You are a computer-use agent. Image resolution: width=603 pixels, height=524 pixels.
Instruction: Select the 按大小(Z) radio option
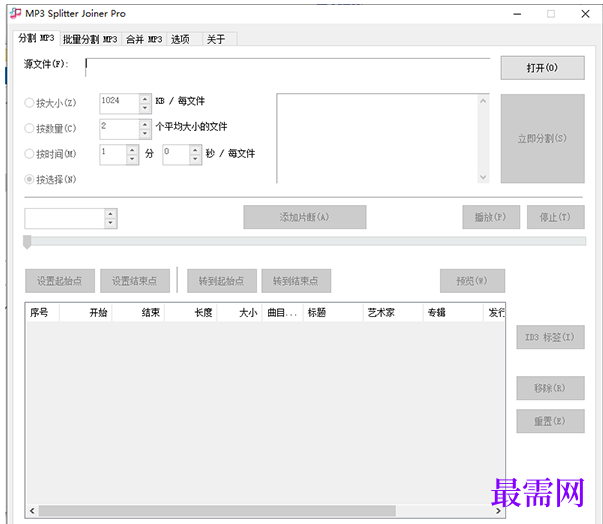50,103
